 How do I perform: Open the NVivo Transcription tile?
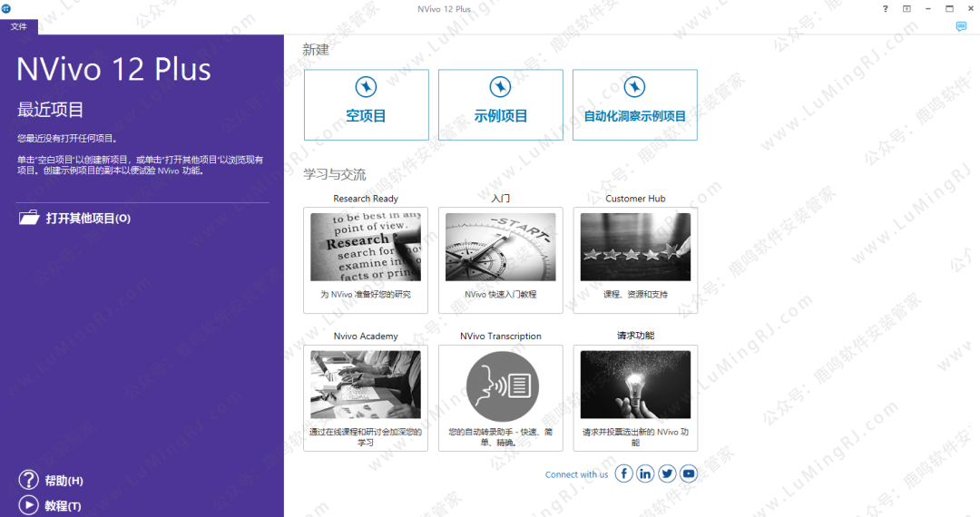coord(500,385)
